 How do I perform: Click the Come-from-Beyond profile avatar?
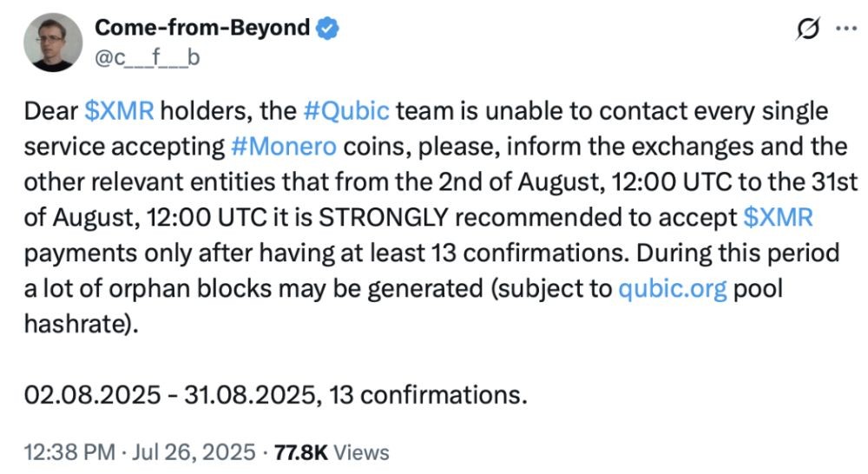pyautogui.click(x=49, y=43)
